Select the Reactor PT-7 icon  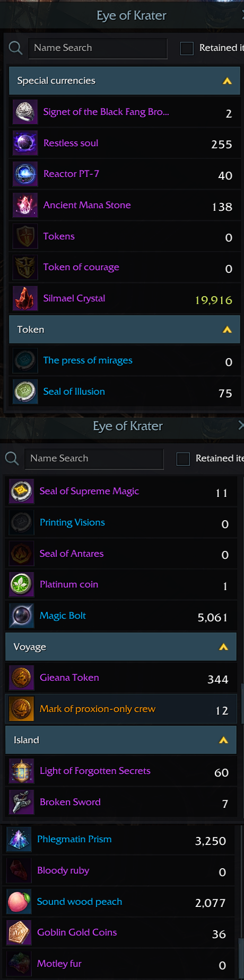[25, 174]
